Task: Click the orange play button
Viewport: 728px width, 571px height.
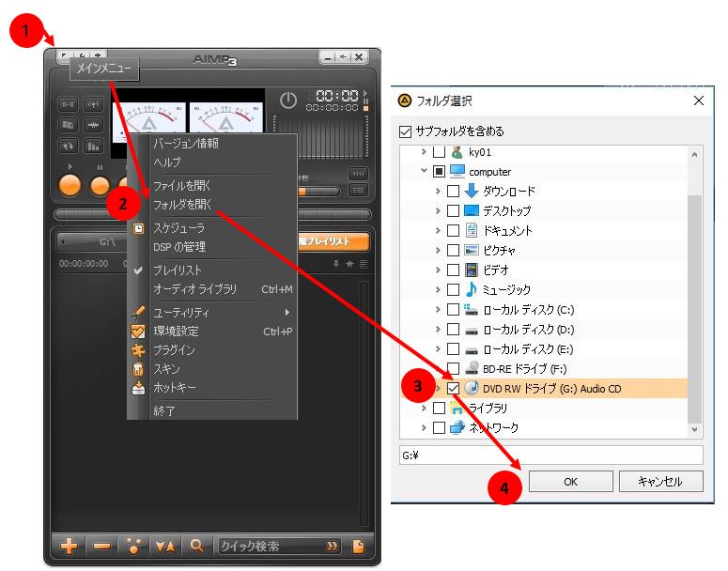Action: [70, 185]
